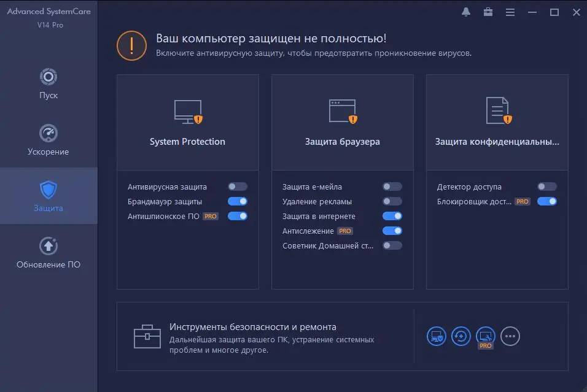Image resolution: width=587 pixels, height=392 pixels.
Task: Click the browser window icon on Защита браузера
Action: tap(342, 110)
